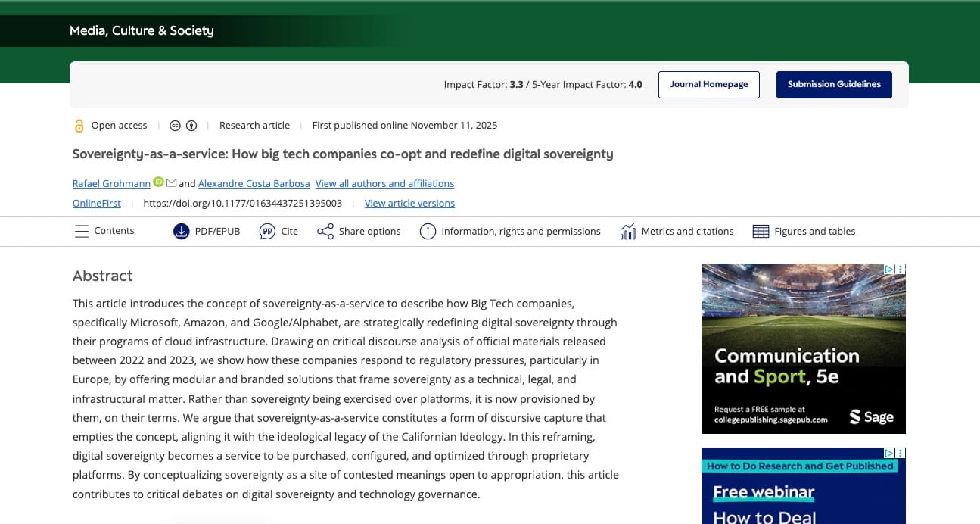
Task: Expand the Contents menu
Action: pos(104,231)
